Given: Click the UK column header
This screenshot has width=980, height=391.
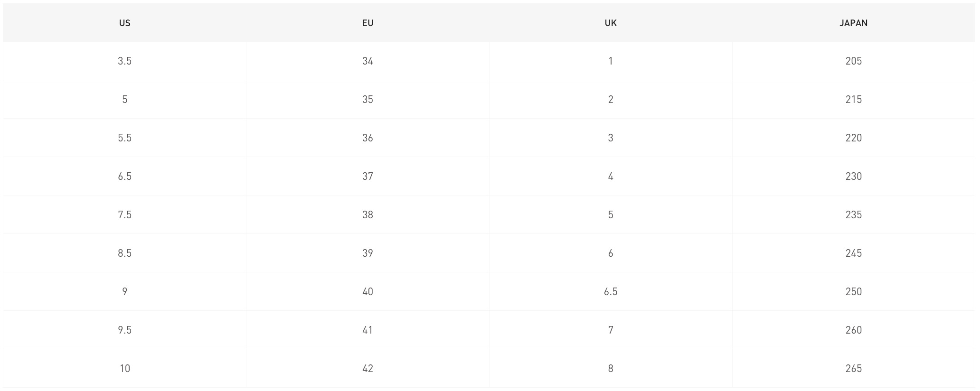Looking at the screenshot, I should (611, 23).
